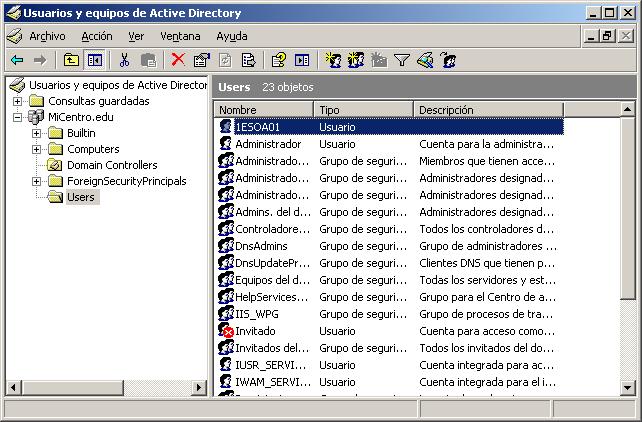Collapse the MiCentro.edu domain node
The image size is (642, 422).
pos(18,117)
